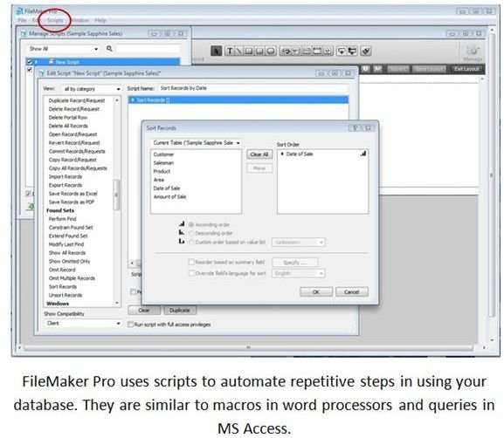This screenshot has height=438, width=504.
Task: Select the Area field in the field list
Action: (x=159, y=180)
